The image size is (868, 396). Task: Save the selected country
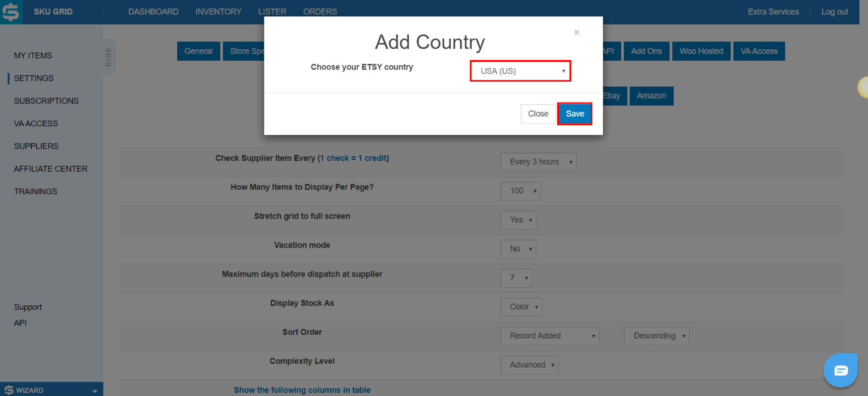[575, 114]
